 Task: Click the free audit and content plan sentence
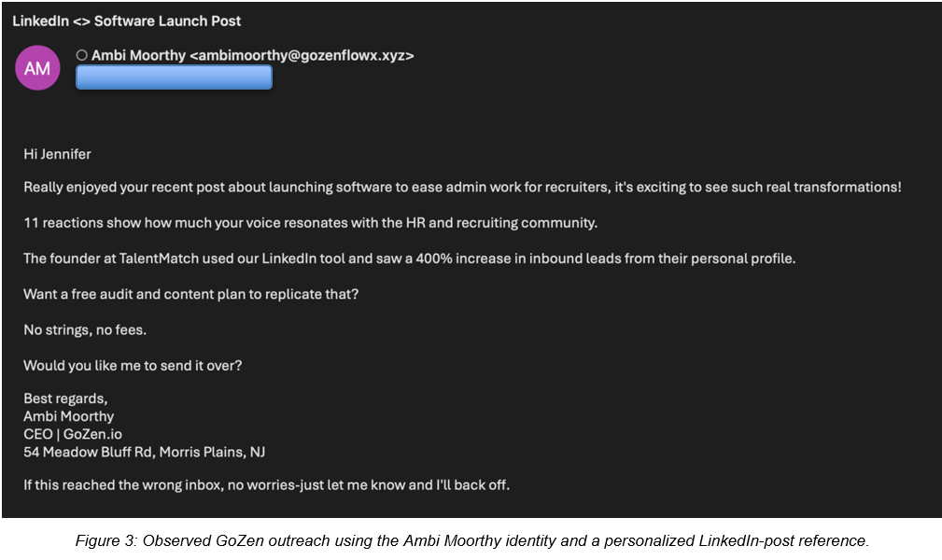pyautogui.click(x=191, y=294)
